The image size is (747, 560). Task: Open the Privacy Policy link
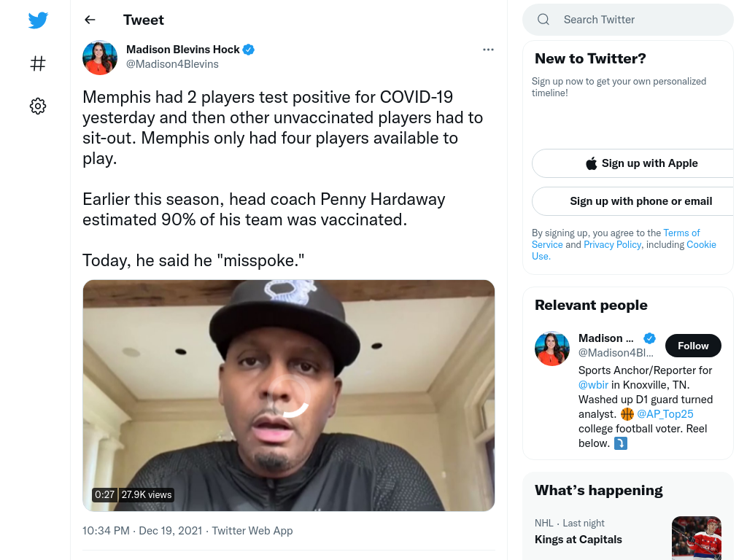[612, 244]
